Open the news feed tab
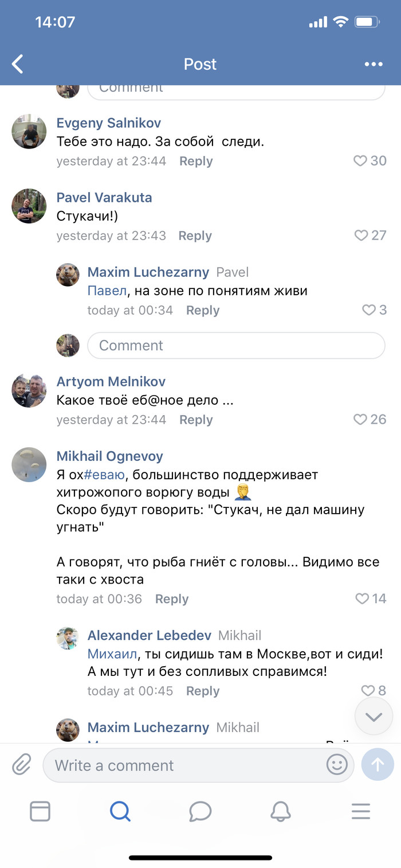The height and width of the screenshot is (868, 401). pos(40,811)
